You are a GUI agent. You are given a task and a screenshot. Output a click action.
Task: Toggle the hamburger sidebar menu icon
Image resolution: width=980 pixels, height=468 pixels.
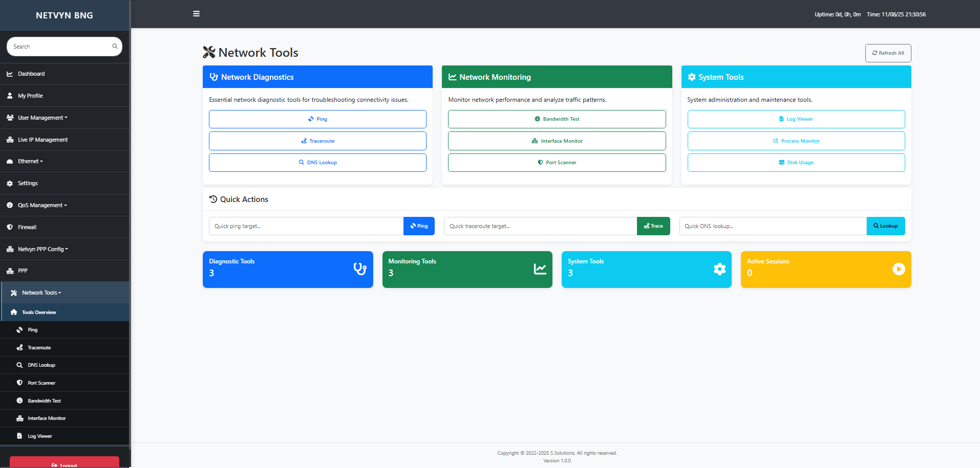tap(196, 14)
